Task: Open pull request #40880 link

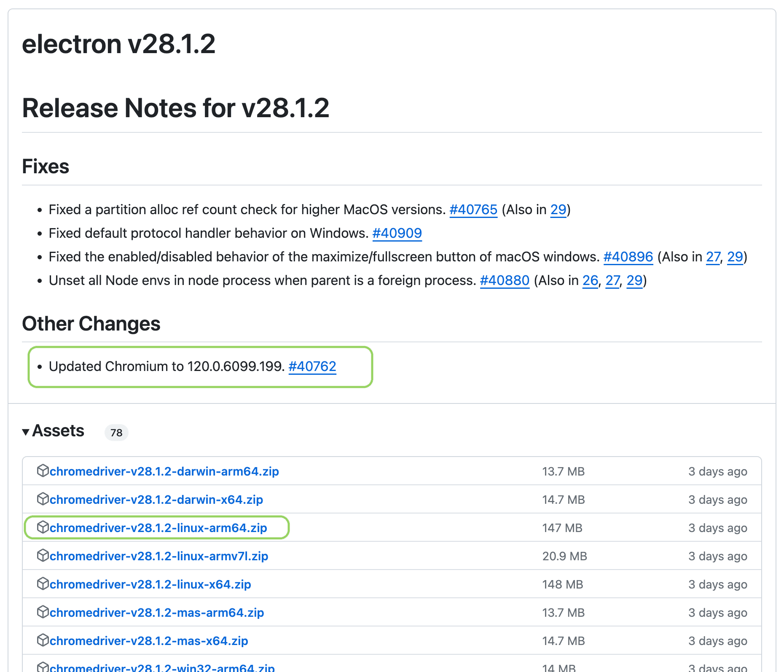Action: point(505,280)
